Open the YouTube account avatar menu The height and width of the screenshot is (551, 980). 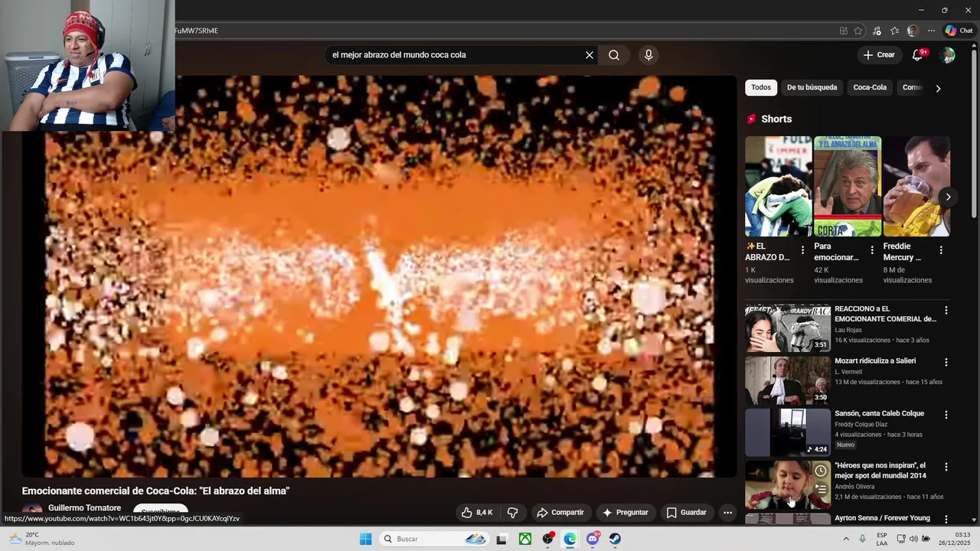tap(948, 55)
